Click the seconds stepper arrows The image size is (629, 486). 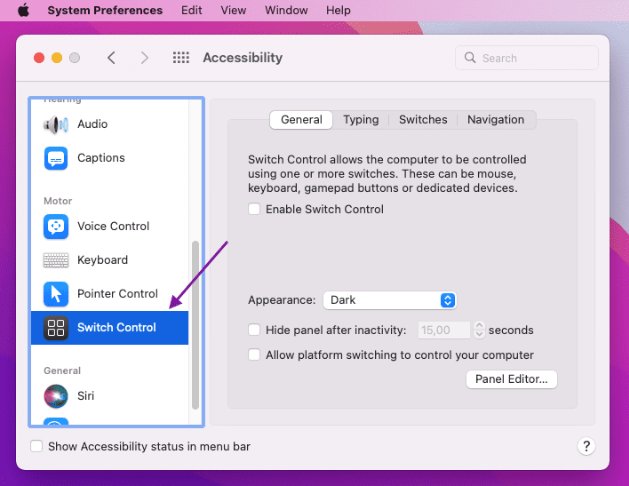pos(479,330)
